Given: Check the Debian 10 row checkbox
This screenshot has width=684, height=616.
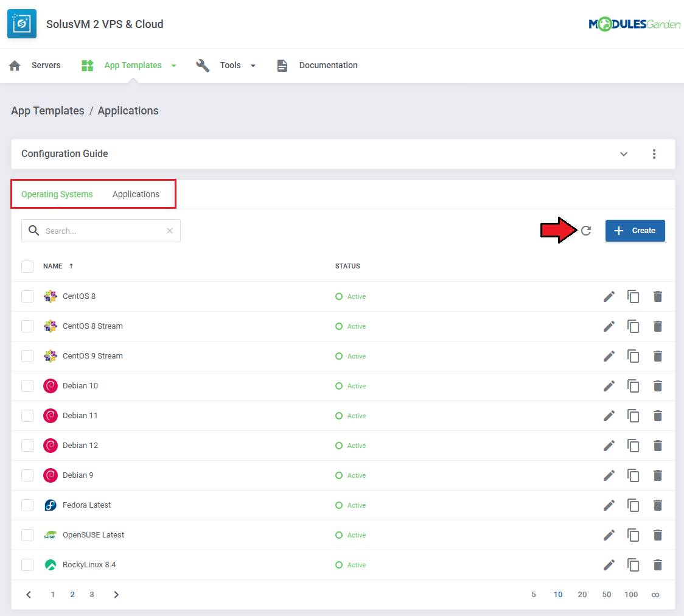Looking at the screenshot, I should tap(27, 386).
